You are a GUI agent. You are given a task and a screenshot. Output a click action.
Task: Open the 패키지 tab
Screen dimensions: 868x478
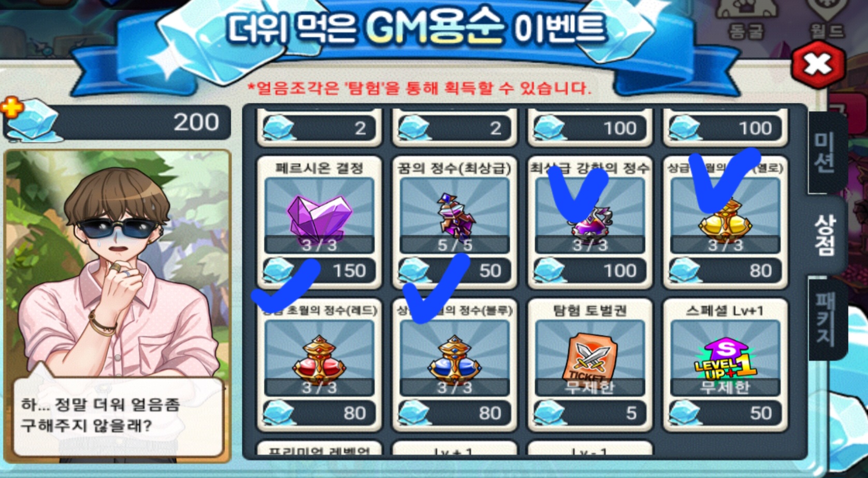click(826, 320)
